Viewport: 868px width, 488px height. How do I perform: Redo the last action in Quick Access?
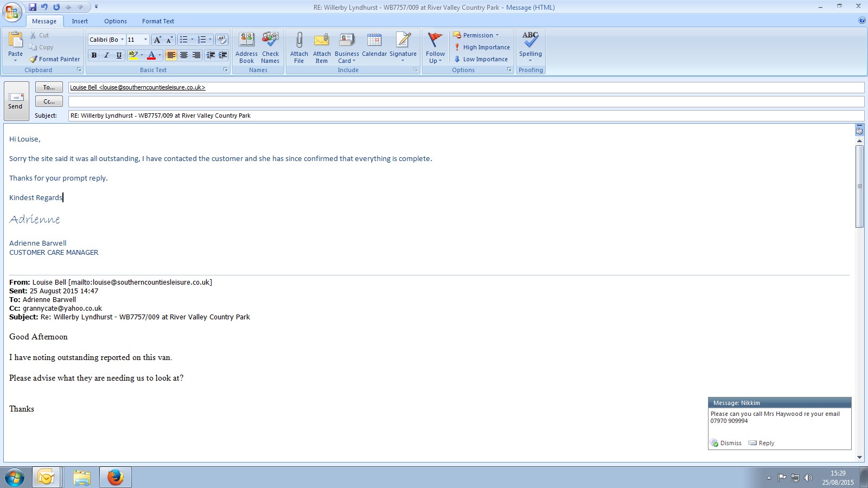(56, 7)
